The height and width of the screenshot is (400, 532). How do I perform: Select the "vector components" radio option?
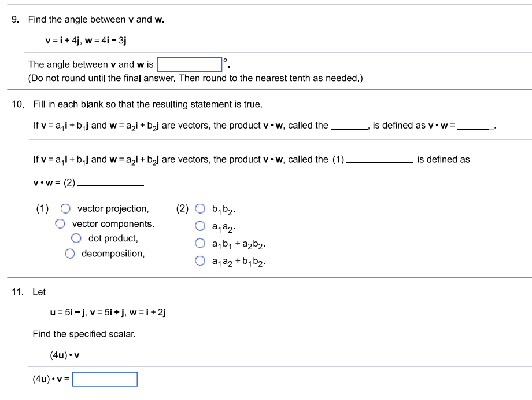point(60,223)
